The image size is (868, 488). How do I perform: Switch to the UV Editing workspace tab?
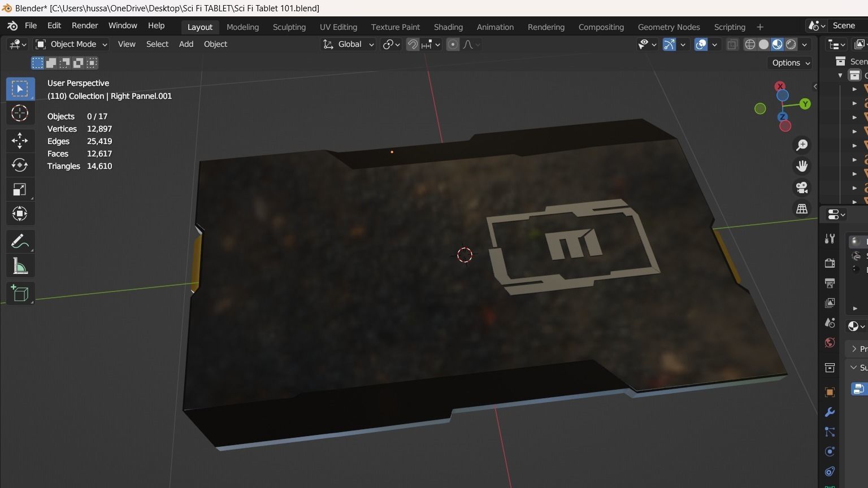click(x=338, y=27)
